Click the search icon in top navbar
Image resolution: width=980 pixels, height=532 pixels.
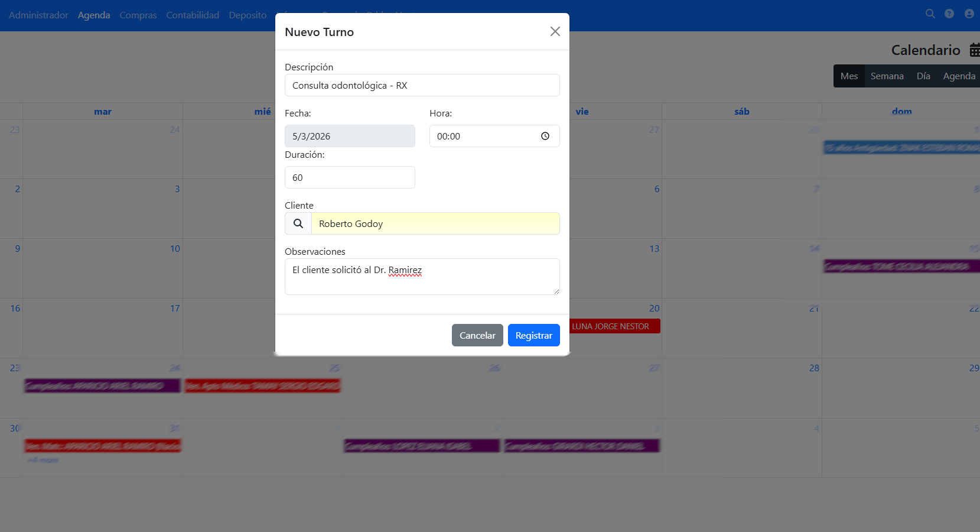[x=930, y=14]
